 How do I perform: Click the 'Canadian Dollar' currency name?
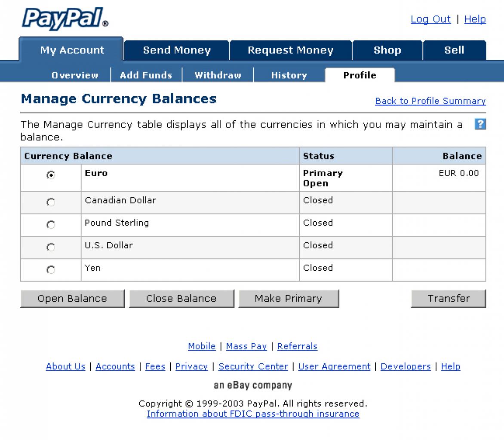[120, 200]
